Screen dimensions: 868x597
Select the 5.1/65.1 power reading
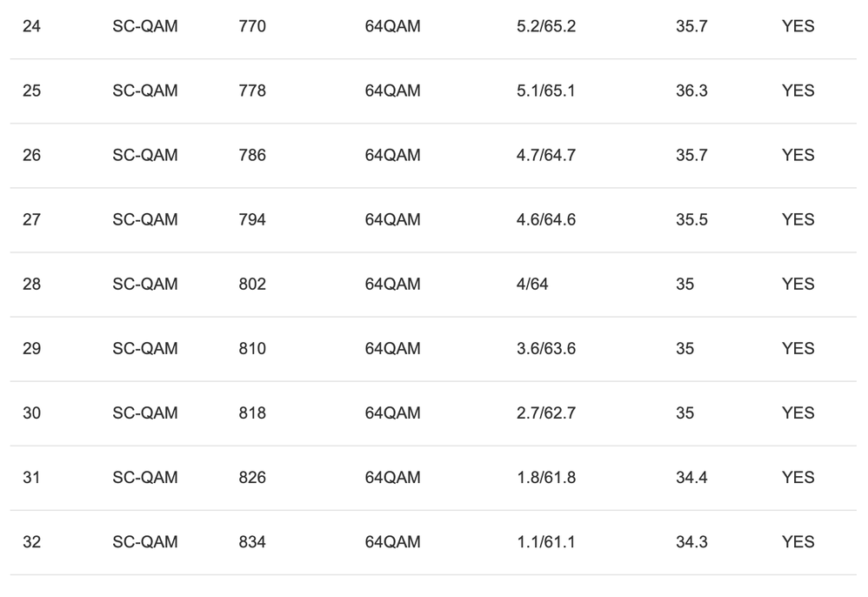click(545, 91)
